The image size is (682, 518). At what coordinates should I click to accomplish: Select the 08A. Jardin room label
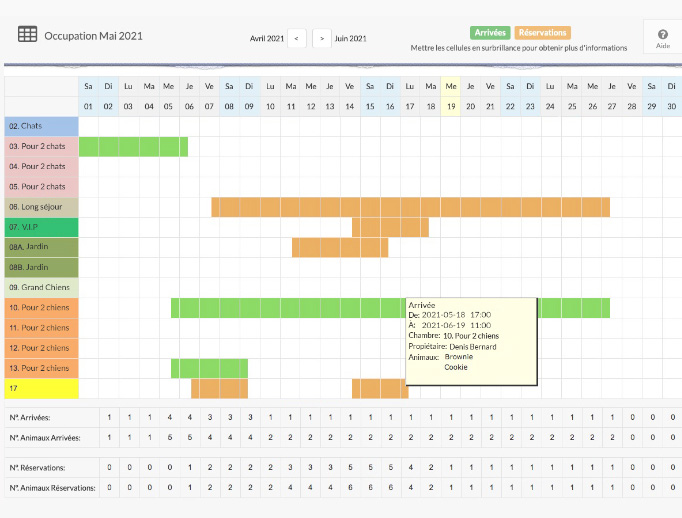[x=41, y=247]
